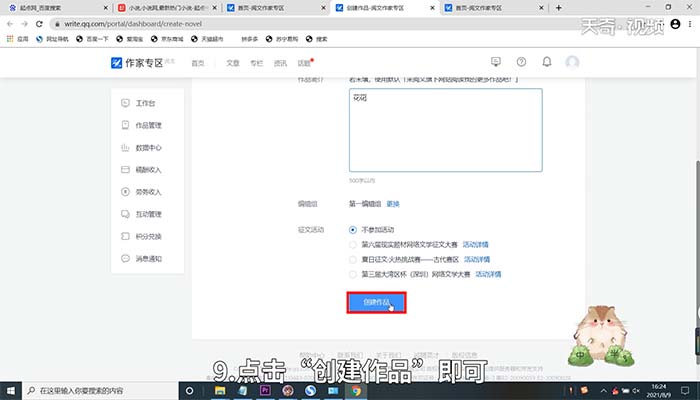Close the 起点网_百度搜索 tab
The image size is (700, 400).
click(106, 8)
